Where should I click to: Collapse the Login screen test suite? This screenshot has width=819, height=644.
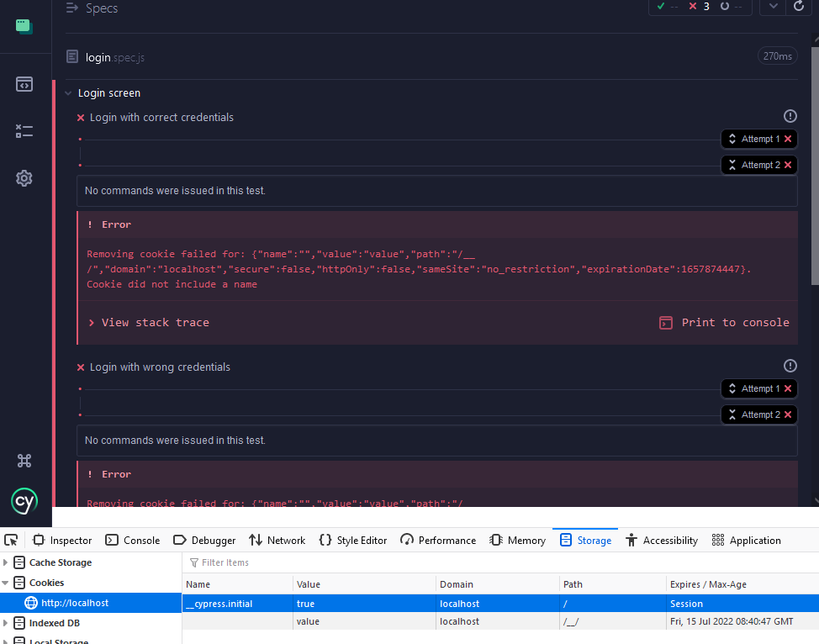point(68,92)
